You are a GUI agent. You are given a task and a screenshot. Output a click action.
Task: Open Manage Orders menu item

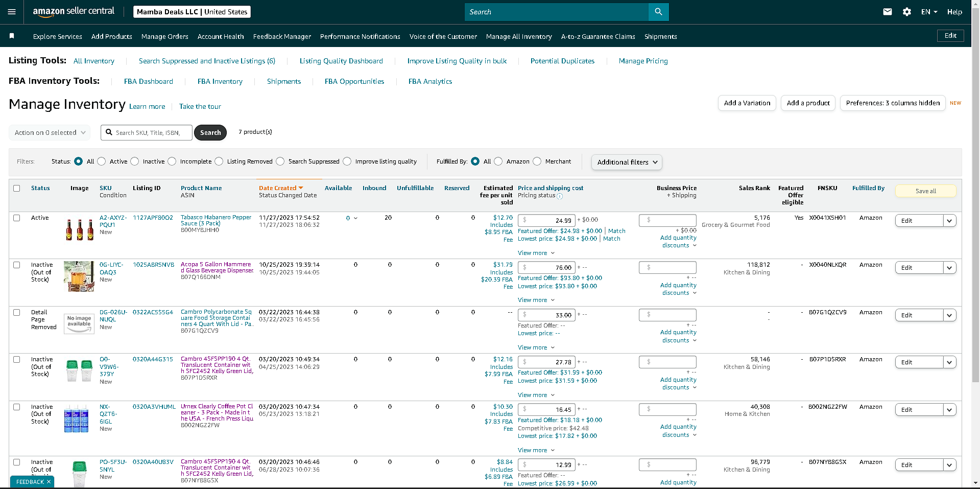(x=165, y=36)
